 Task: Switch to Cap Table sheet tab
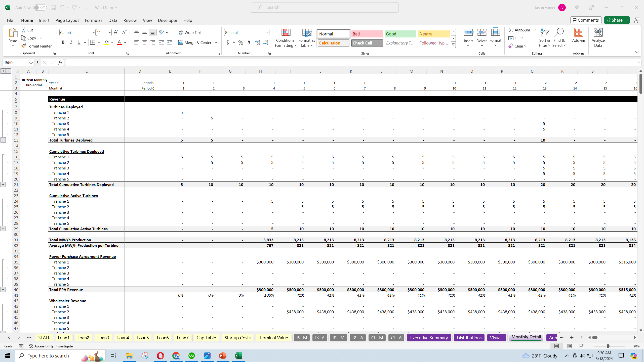tap(206, 338)
